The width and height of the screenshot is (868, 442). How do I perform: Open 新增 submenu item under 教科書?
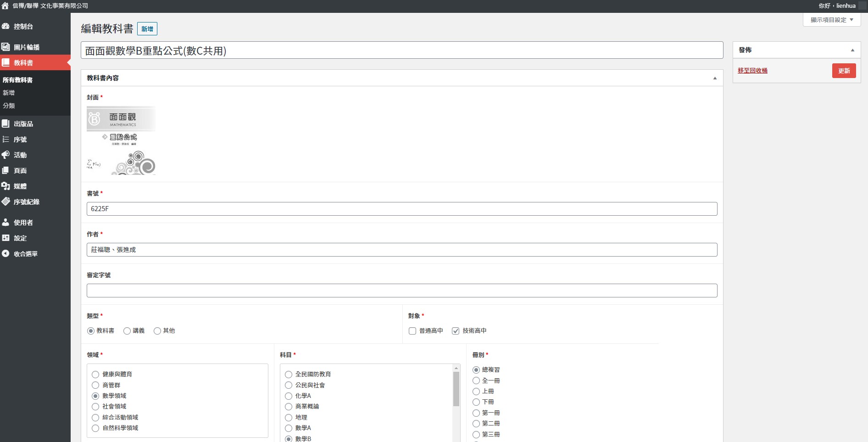[9, 93]
